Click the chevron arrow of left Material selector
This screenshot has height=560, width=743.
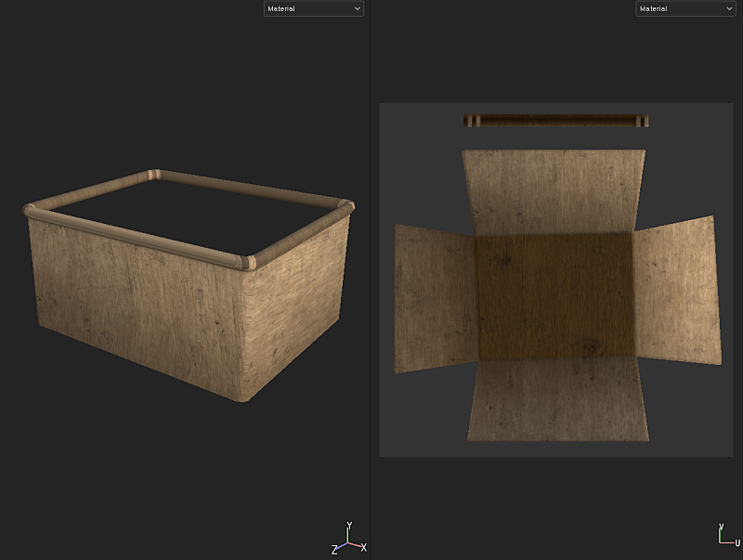click(357, 8)
